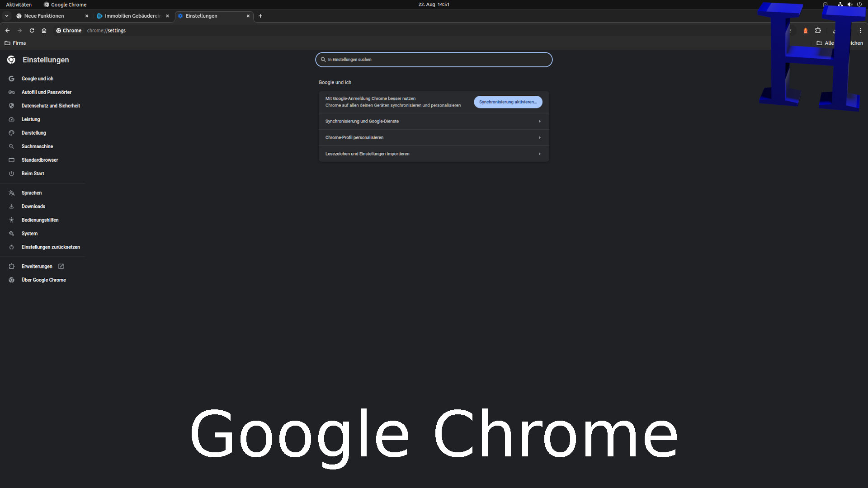Click Chrome site info chip in address bar

[69, 31]
